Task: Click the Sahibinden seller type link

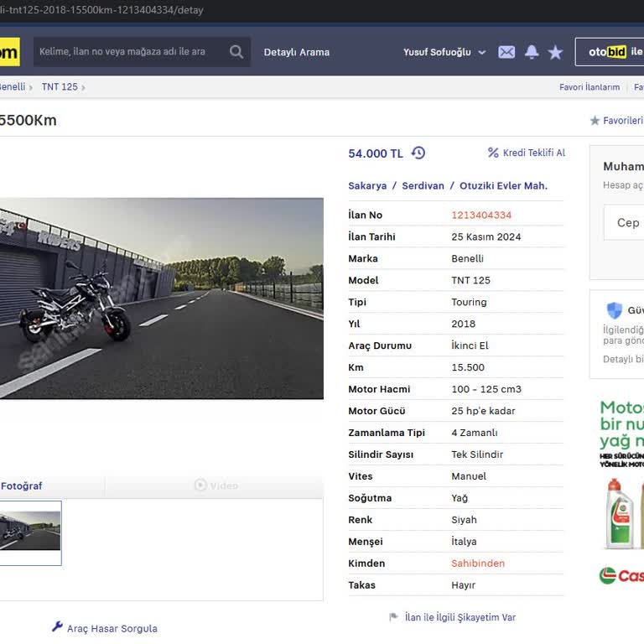Action: tap(478, 563)
